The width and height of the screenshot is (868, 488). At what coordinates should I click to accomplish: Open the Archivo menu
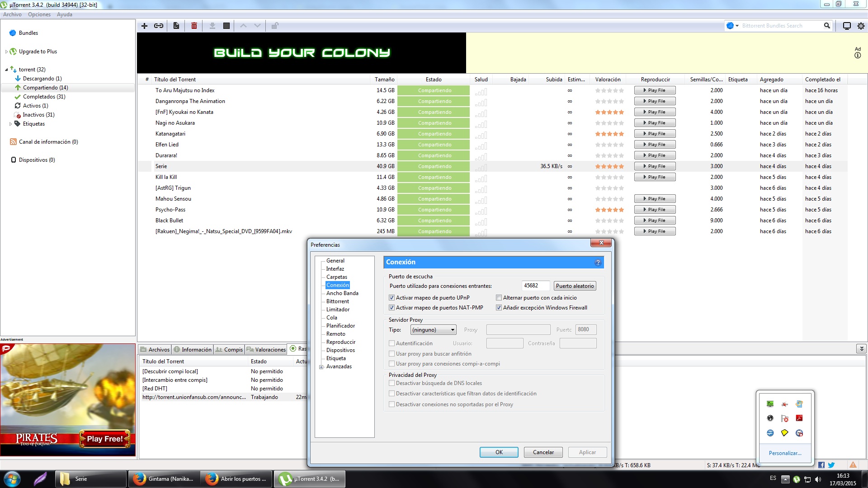[12, 14]
